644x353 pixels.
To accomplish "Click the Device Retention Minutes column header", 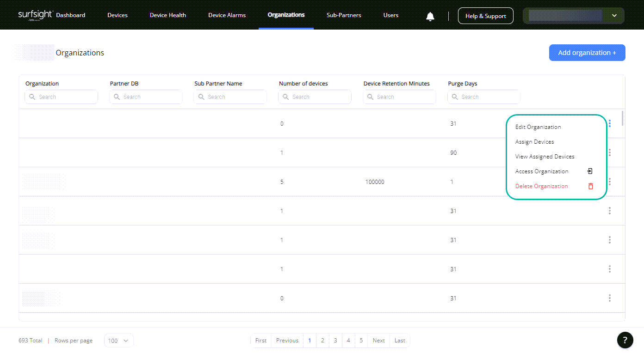I will point(396,84).
